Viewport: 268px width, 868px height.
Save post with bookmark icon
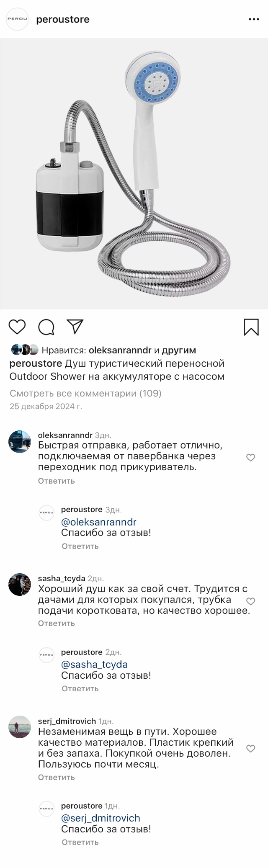251,327
